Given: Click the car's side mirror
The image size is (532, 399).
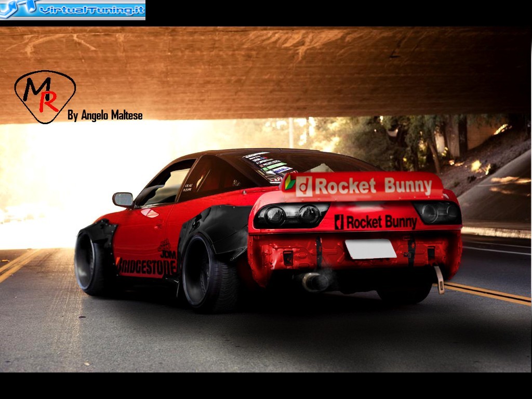Looking at the screenshot, I should point(123,199).
